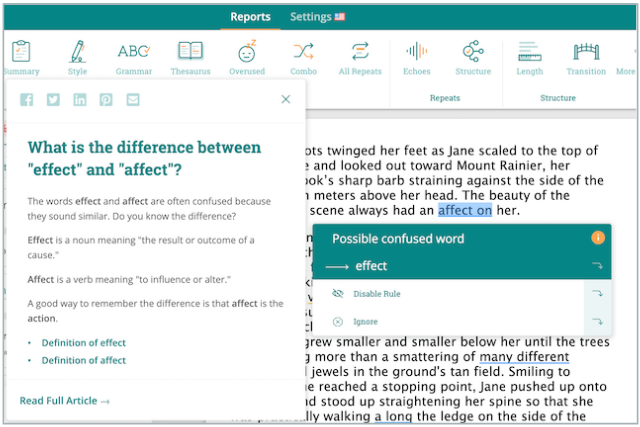Choose Ignore in suggestion popup
Screen dimensions: 640x427
(365, 322)
